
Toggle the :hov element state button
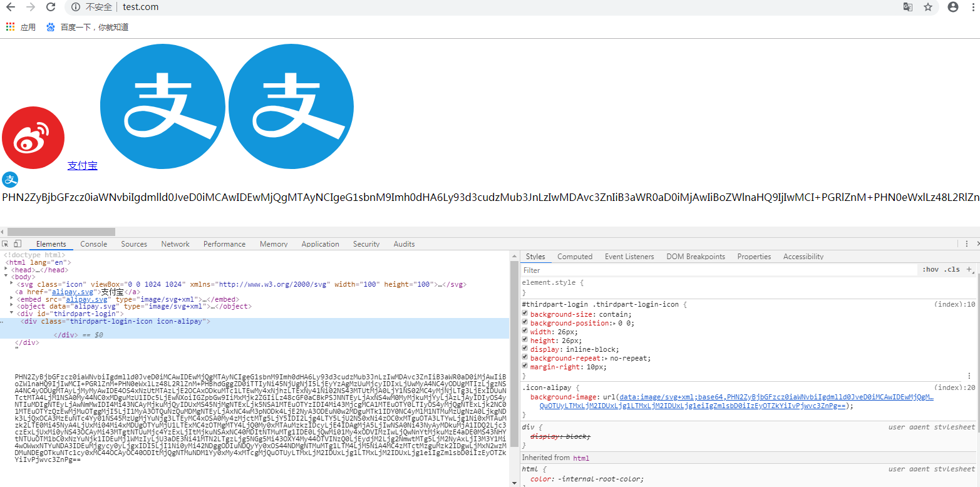930,269
